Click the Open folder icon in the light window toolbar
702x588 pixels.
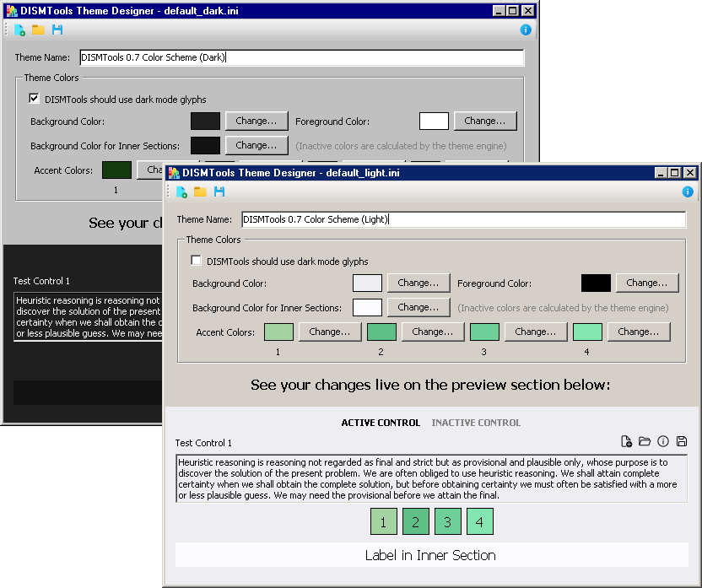(200, 192)
